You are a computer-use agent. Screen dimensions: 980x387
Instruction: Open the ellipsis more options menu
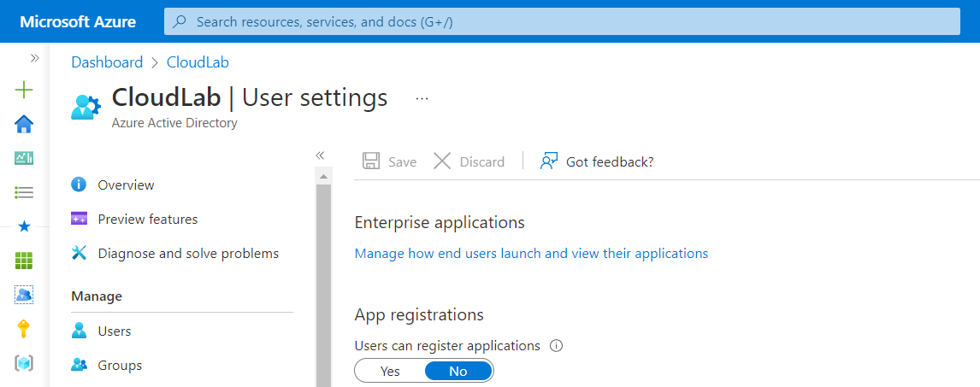tap(422, 98)
